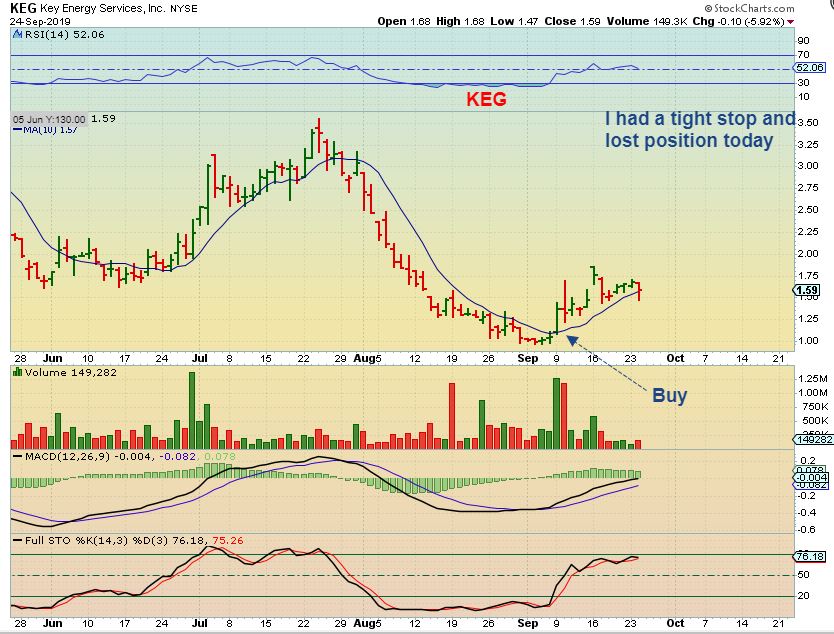The height and width of the screenshot is (634, 834).
Task: Click the -0.004 MACD value tag on right axis
Action: 811,478
